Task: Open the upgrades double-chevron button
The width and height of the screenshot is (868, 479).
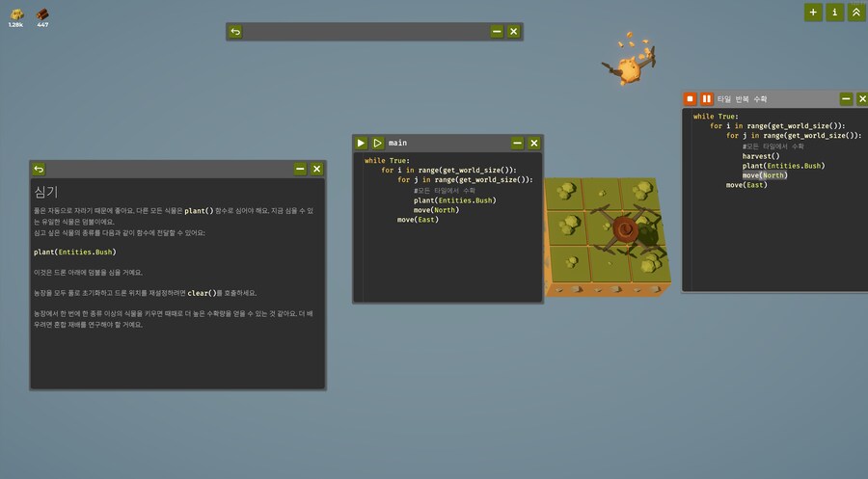Action: [855, 12]
